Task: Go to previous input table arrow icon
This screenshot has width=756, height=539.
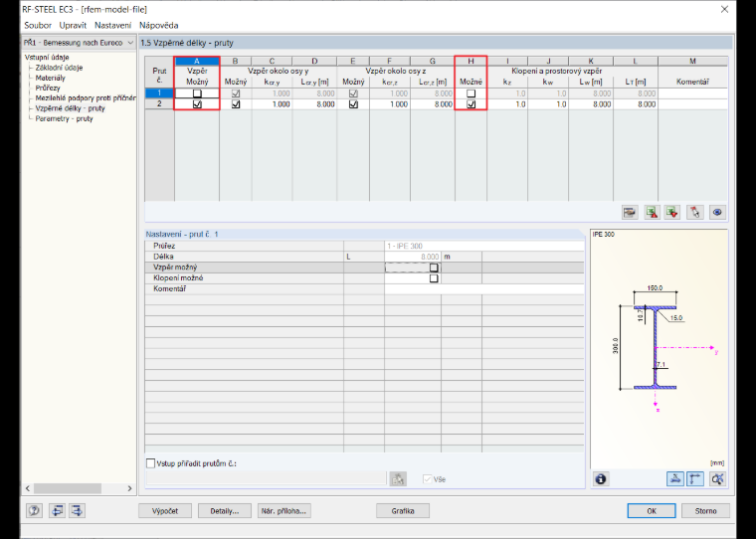Action: pyautogui.click(x=57, y=510)
